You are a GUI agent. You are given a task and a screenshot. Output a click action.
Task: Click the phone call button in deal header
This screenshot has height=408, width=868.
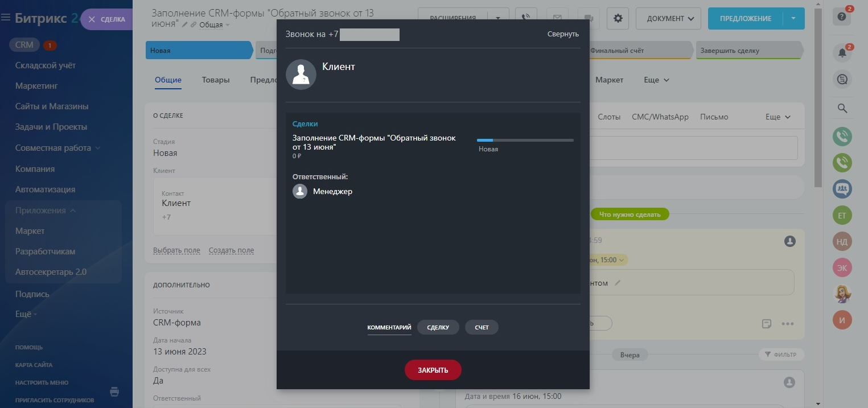[x=526, y=18]
